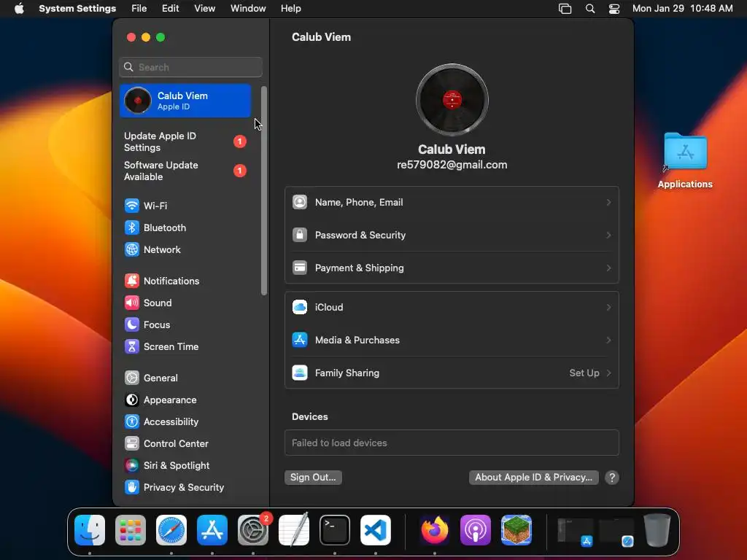
Task: Click the System Settings Dock icon
Action: point(253,530)
